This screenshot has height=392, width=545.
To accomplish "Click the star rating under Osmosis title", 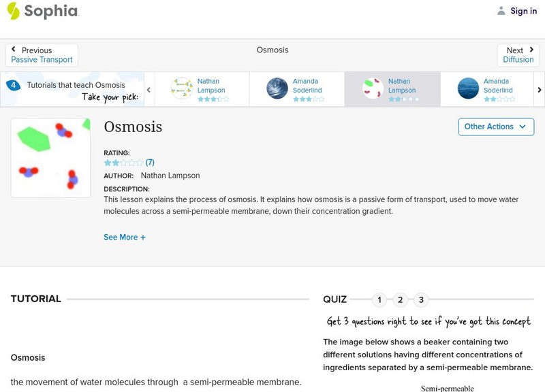I will tap(123, 163).
